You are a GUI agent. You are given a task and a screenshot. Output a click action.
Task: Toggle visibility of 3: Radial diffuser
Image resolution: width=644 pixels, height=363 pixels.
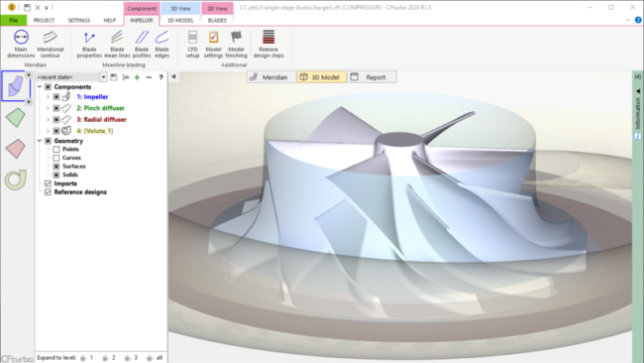tap(56, 120)
